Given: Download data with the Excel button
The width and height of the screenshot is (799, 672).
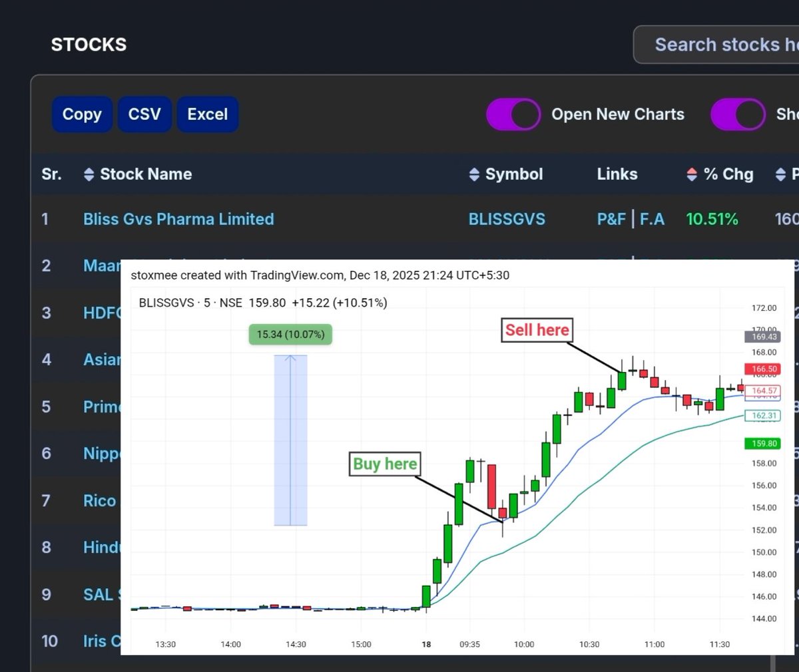Looking at the screenshot, I should point(208,114).
